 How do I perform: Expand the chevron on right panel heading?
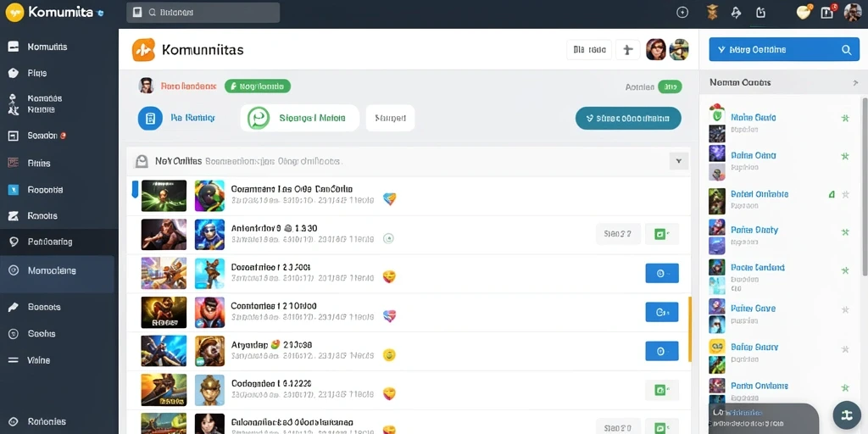856,83
